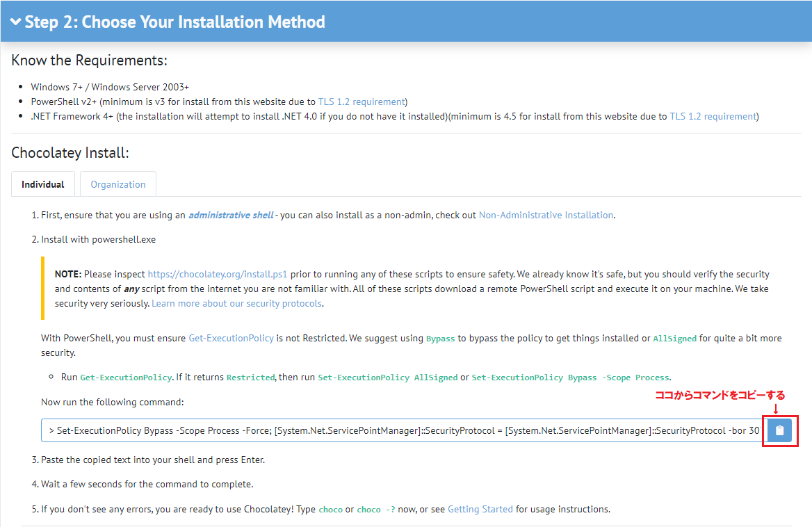Click the Restricted code text

(251, 378)
